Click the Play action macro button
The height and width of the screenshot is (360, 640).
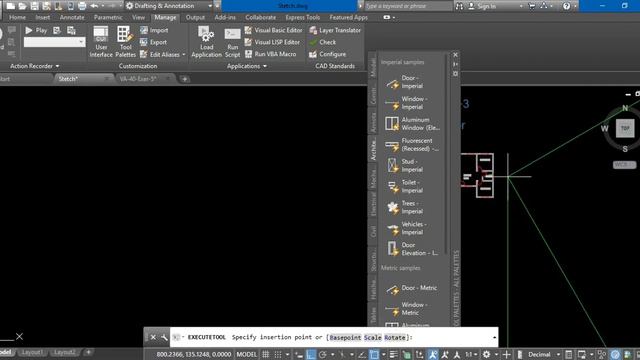click(x=36, y=30)
